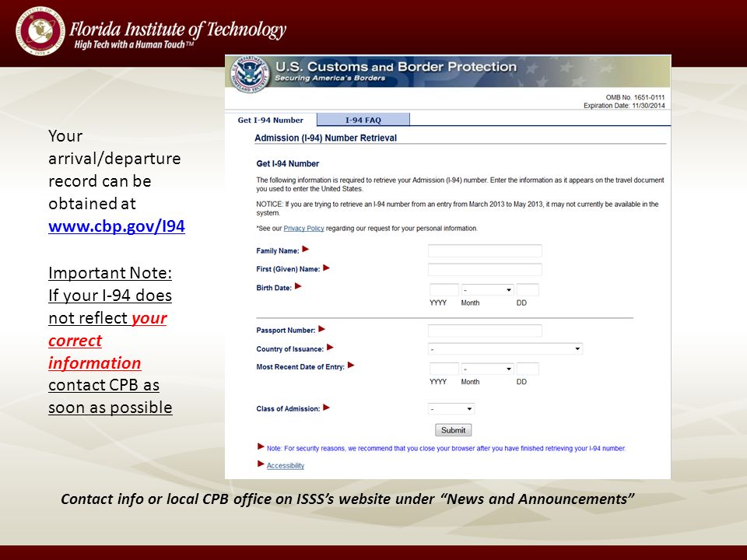747x560 pixels.
Task: Click the Birth Date DD field
Action: (528, 289)
